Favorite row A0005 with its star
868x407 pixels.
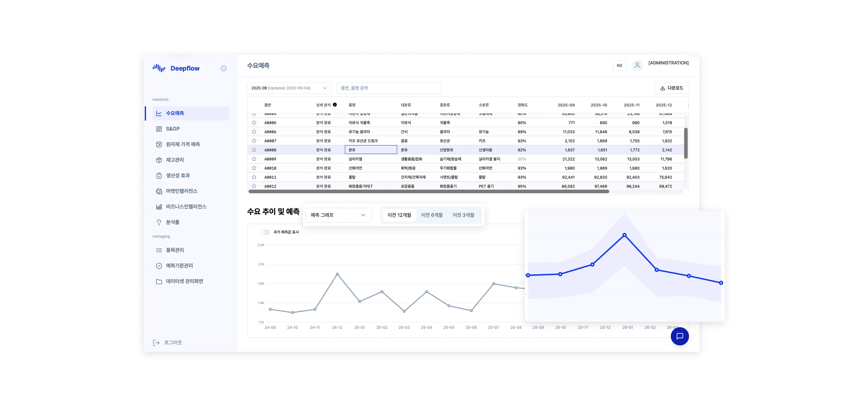tap(254, 123)
